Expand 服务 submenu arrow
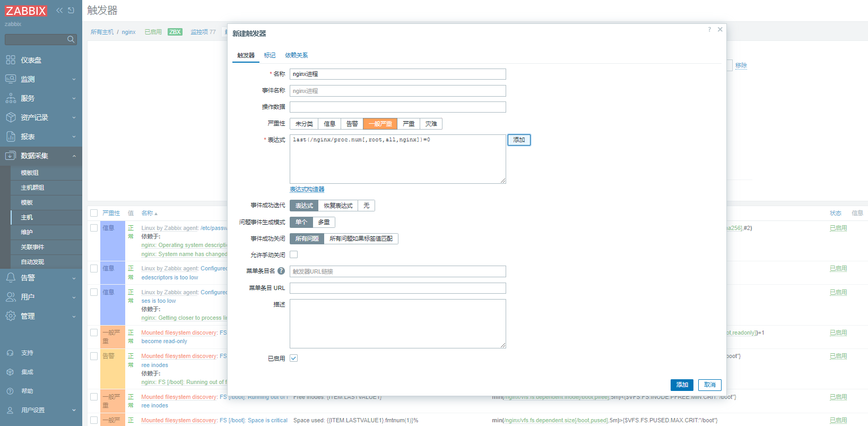 click(74, 98)
